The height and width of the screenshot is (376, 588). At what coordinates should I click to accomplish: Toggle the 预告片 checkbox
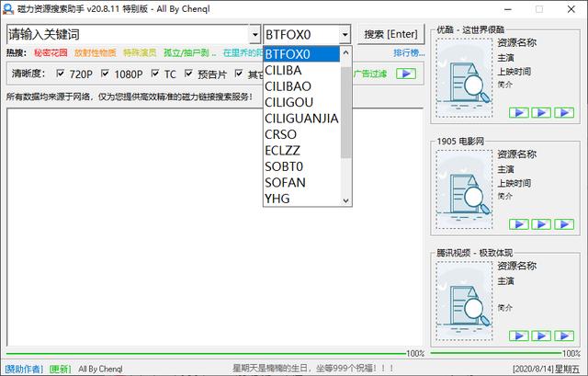click(x=189, y=74)
